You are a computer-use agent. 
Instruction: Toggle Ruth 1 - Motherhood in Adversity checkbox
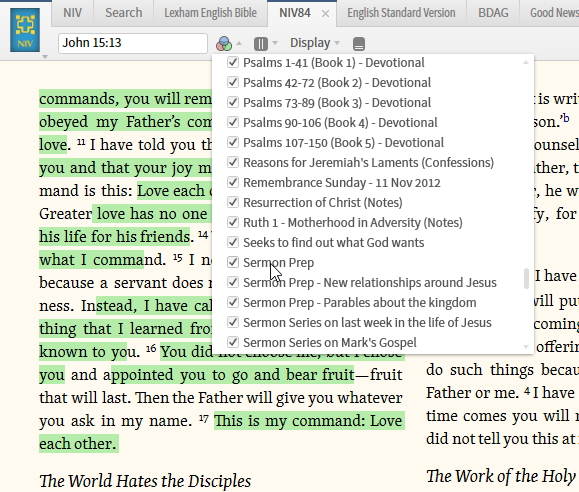(x=233, y=222)
